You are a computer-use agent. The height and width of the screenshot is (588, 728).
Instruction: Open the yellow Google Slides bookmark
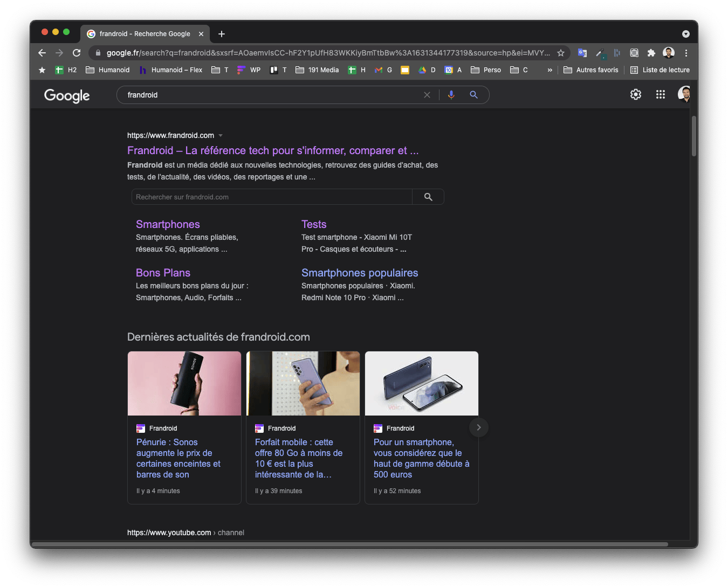point(405,70)
